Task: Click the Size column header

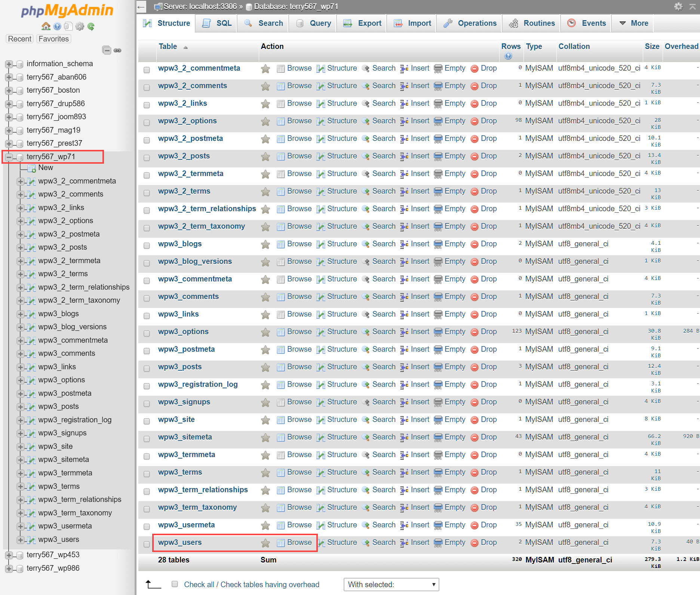Action: pyautogui.click(x=652, y=46)
